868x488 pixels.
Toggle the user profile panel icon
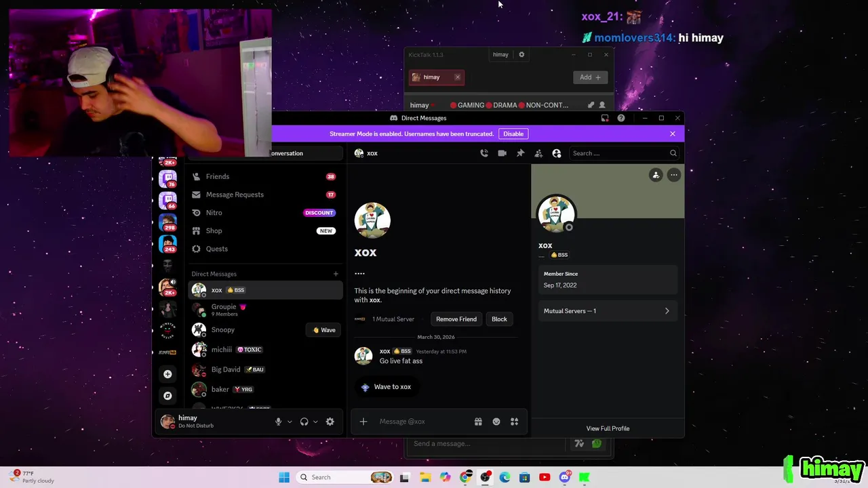[557, 153]
